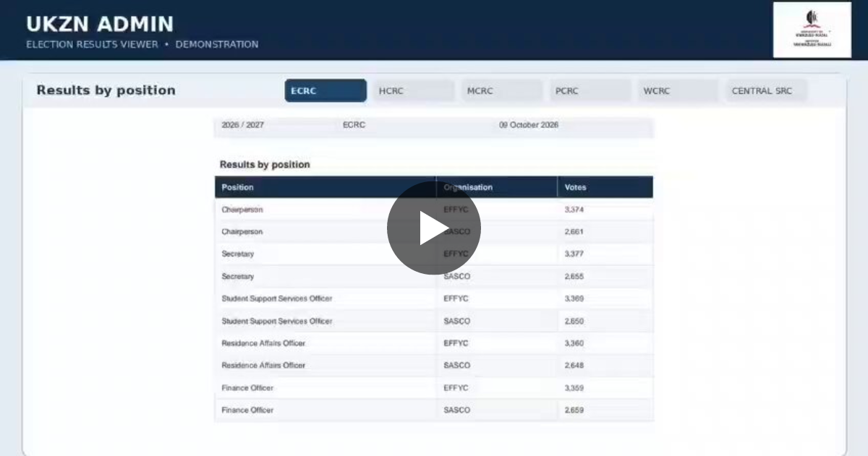Switch to the MCRC tab
Image resolution: width=868 pixels, height=456 pixels.
click(502, 91)
